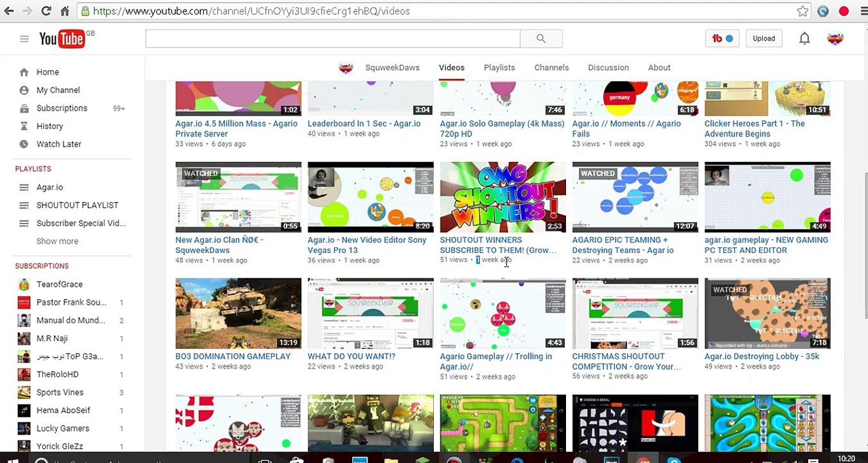Viewport: 868px width, 463px height.
Task: Open the Discussion tab
Action: [x=608, y=68]
